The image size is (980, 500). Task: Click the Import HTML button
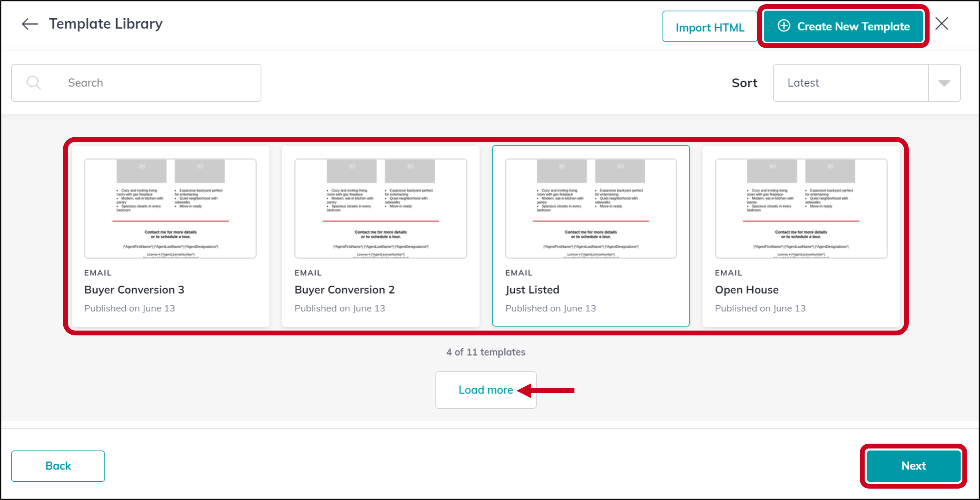pyautogui.click(x=710, y=27)
